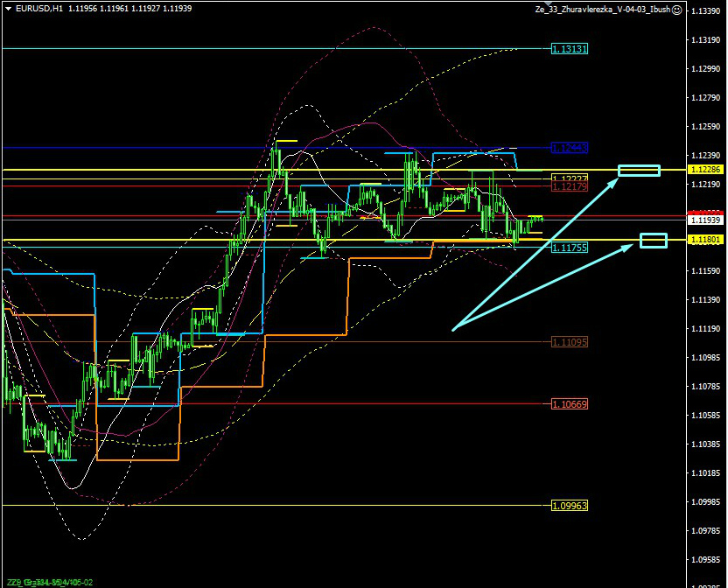Click the 1.11801 marker on price axis
The width and height of the screenshot is (728, 588).
(705, 239)
